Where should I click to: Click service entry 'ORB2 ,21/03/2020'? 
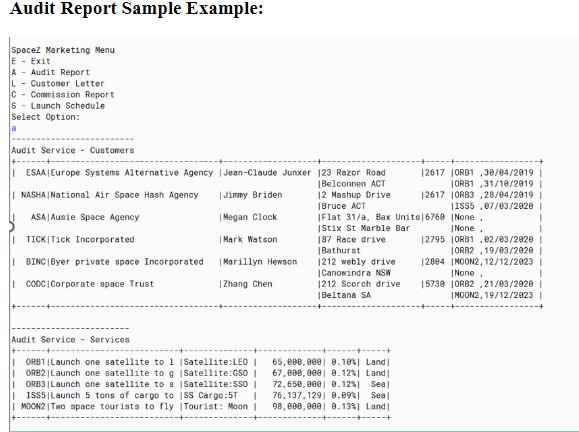tap(494, 284)
